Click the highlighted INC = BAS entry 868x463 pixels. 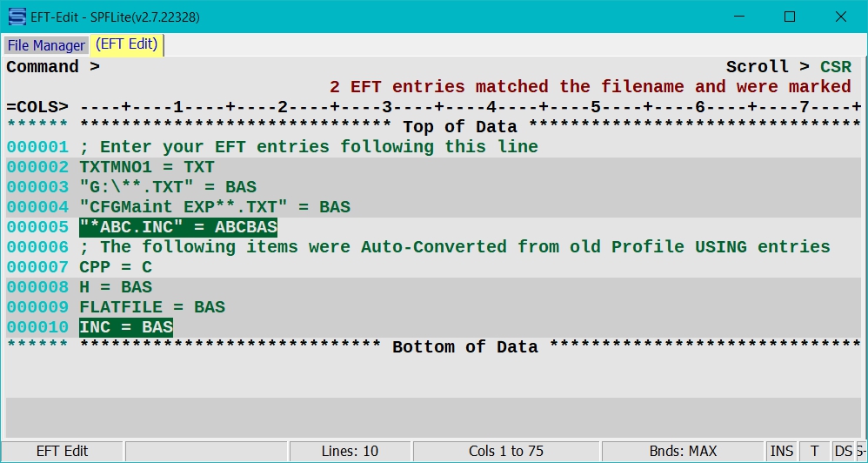click(x=126, y=327)
